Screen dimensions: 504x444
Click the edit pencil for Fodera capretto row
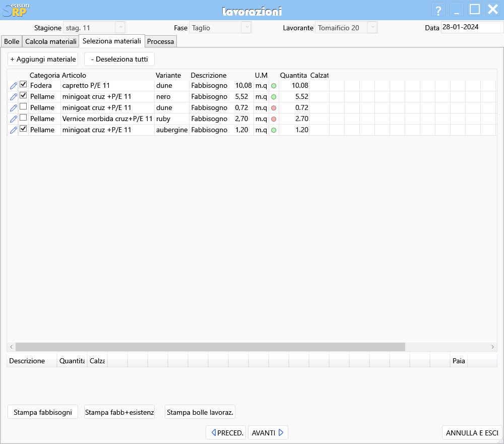click(x=13, y=86)
